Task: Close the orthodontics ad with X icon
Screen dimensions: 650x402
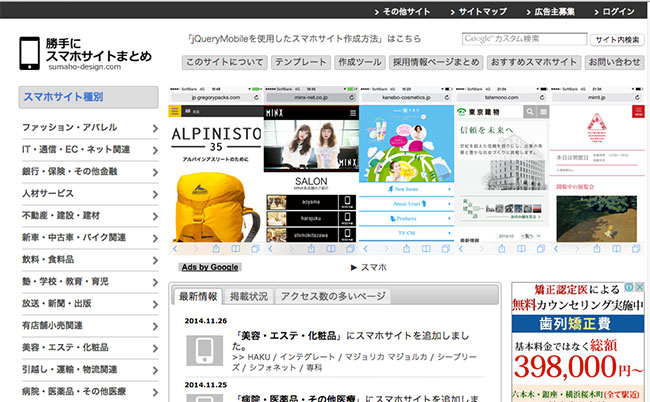Action: [639, 287]
